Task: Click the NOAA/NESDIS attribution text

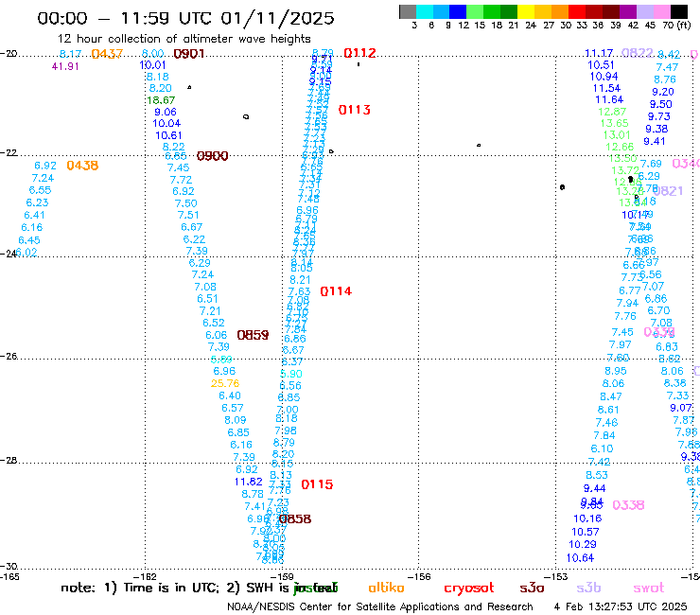Action: tap(380, 606)
